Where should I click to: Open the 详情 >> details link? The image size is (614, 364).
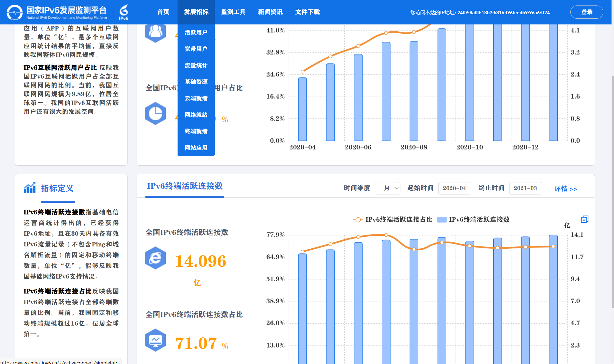(x=566, y=189)
